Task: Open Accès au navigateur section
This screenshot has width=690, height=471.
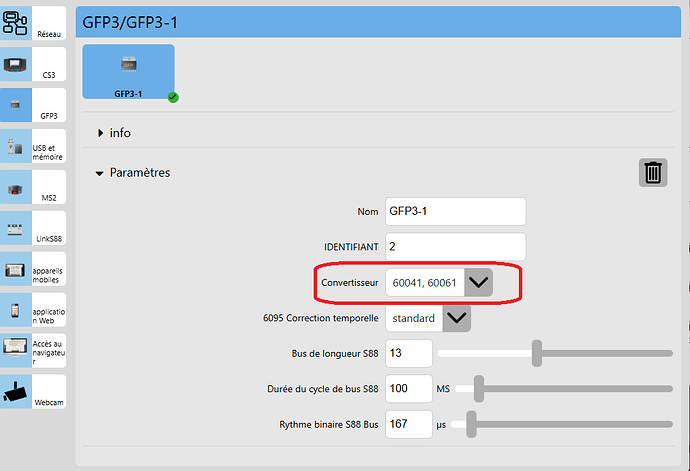Action: point(33,351)
